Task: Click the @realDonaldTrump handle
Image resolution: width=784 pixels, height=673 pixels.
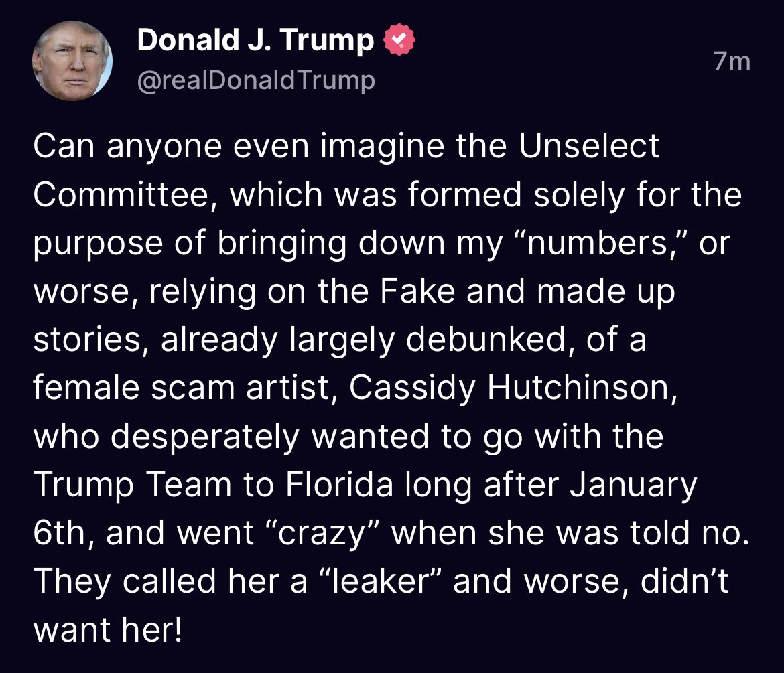Action: pos(256,80)
